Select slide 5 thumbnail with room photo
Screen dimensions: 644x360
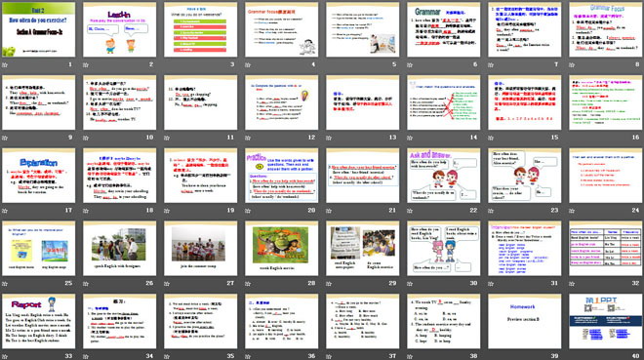point(363,29)
